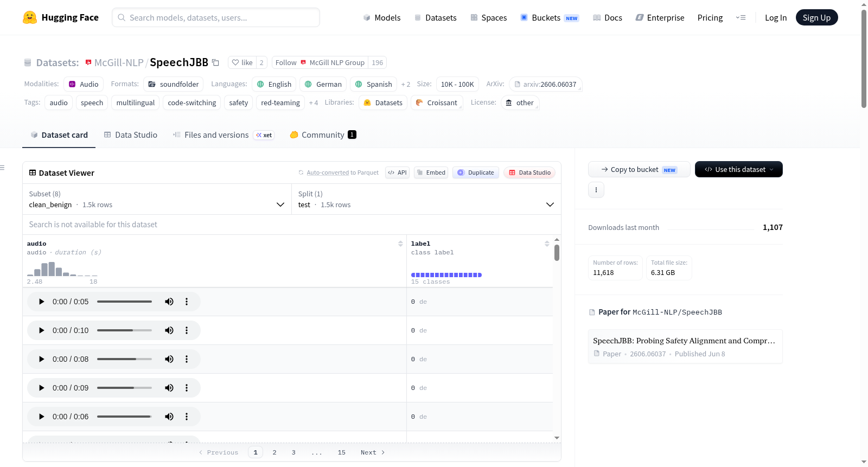Play the 0:08 audio clip
The width and height of the screenshot is (868, 467).
(x=41, y=359)
